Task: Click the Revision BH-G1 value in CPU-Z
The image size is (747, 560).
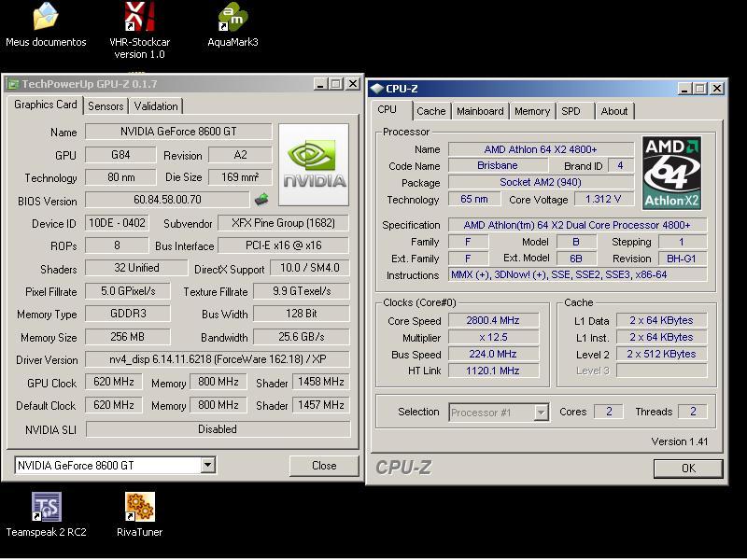Action: pyautogui.click(x=682, y=259)
